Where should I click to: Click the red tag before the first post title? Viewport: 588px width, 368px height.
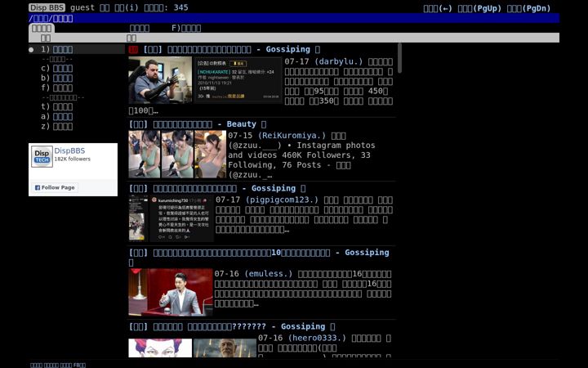click(x=133, y=49)
